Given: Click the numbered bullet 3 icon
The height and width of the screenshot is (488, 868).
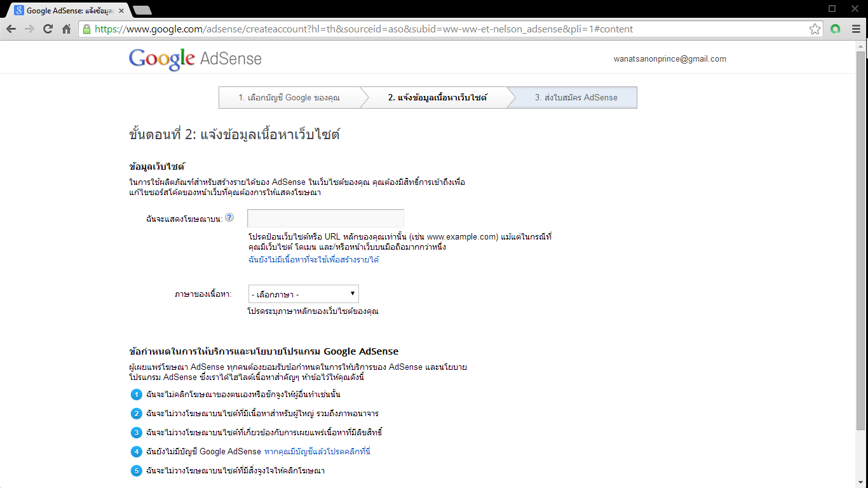Looking at the screenshot, I should coord(136,433).
